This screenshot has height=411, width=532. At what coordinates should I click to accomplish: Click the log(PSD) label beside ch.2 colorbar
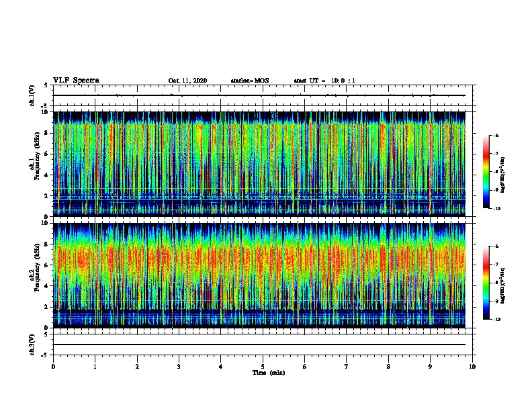tap(502, 285)
